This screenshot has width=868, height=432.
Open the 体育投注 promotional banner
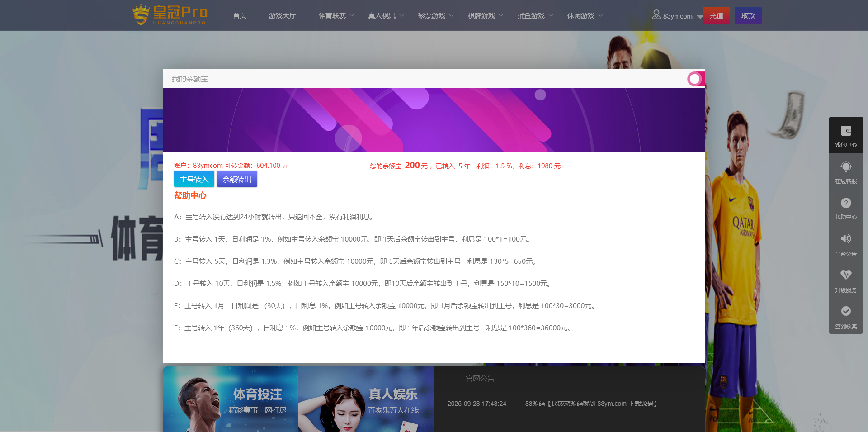pos(231,399)
